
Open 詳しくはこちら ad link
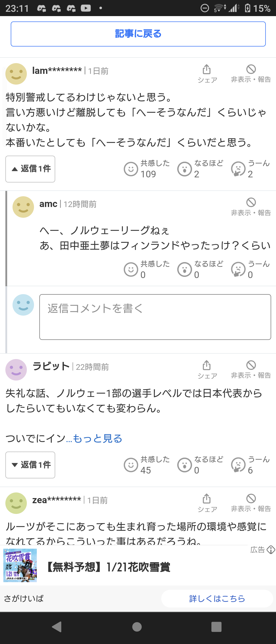click(217, 599)
